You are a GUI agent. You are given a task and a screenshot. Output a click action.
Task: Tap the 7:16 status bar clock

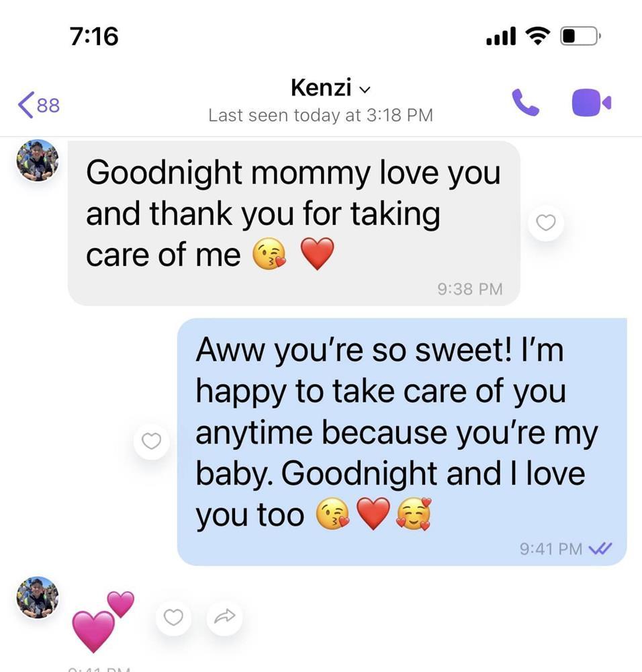(94, 36)
